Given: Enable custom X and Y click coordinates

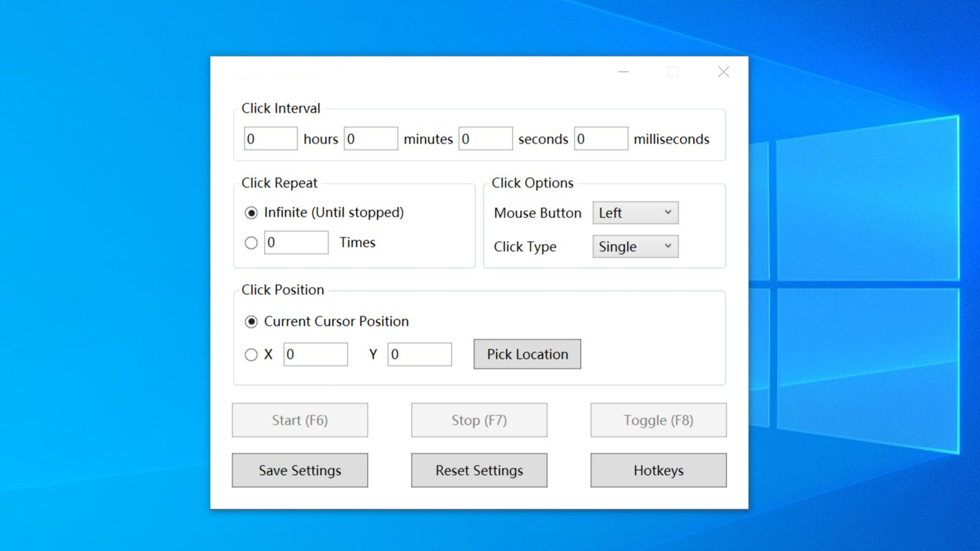Looking at the screenshot, I should (x=251, y=354).
